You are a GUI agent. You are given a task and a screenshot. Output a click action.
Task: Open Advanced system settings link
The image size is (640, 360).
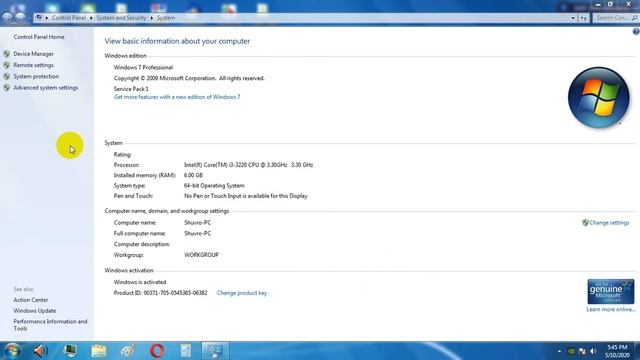46,88
